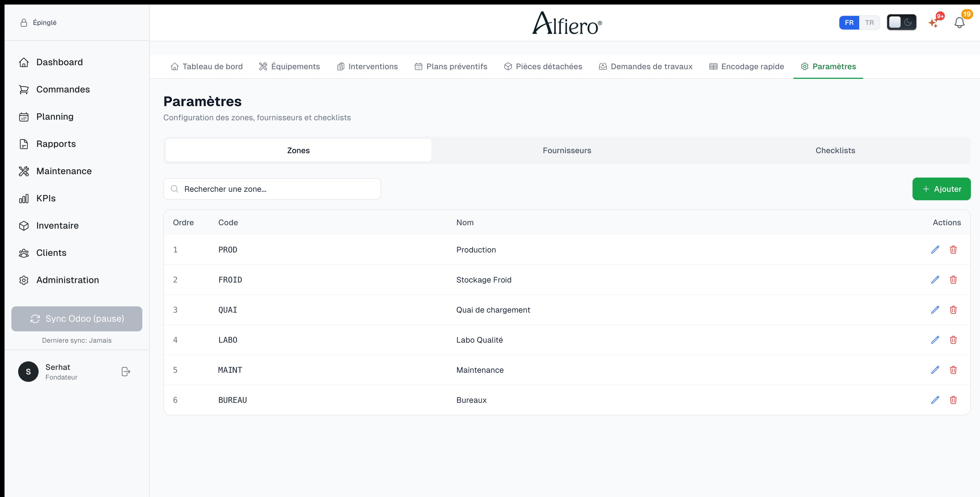Toggle the dark mode switch
The height and width of the screenshot is (497, 980).
[901, 22]
